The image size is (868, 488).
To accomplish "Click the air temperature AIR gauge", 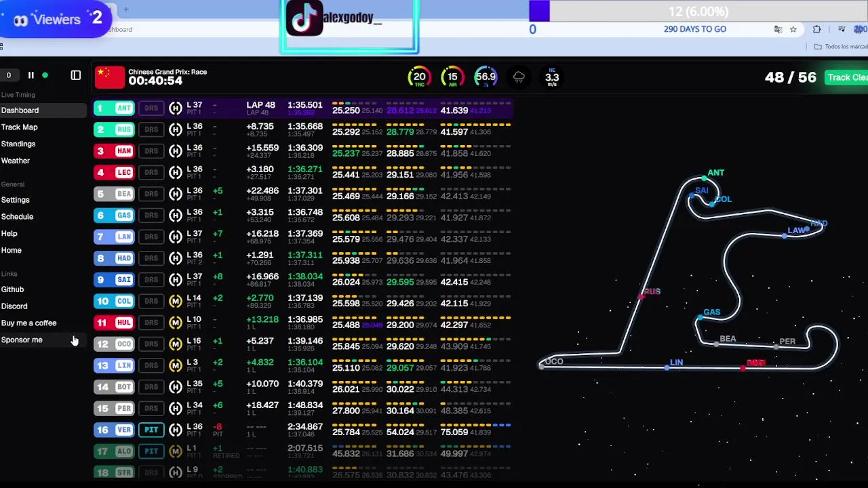I will click(x=452, y=77).
